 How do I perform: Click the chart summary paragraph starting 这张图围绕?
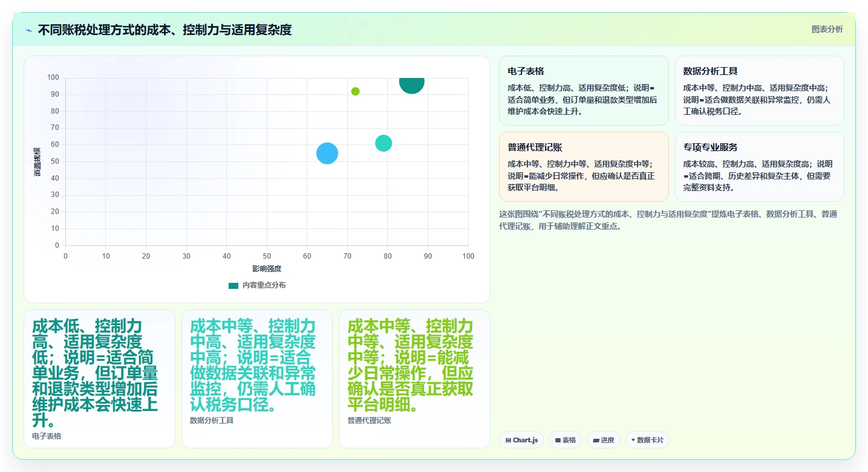coord(668,220)
